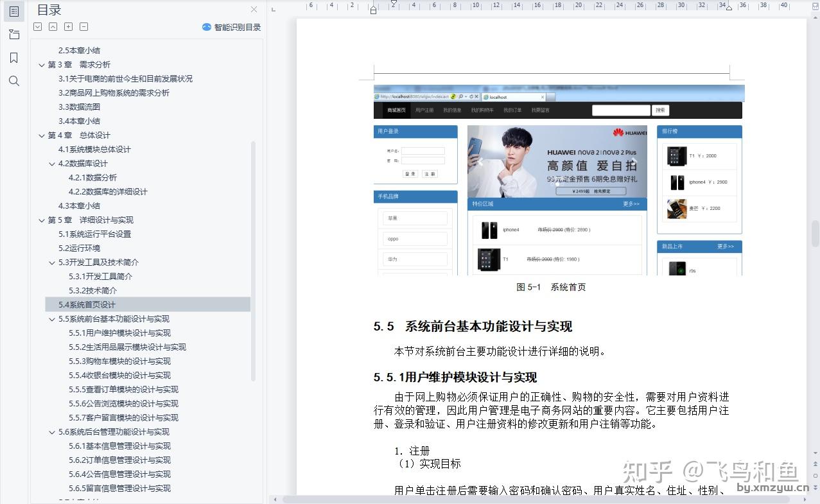Jump to 第3章 需求分析 heading
The image size is (820, 504).
79,64
